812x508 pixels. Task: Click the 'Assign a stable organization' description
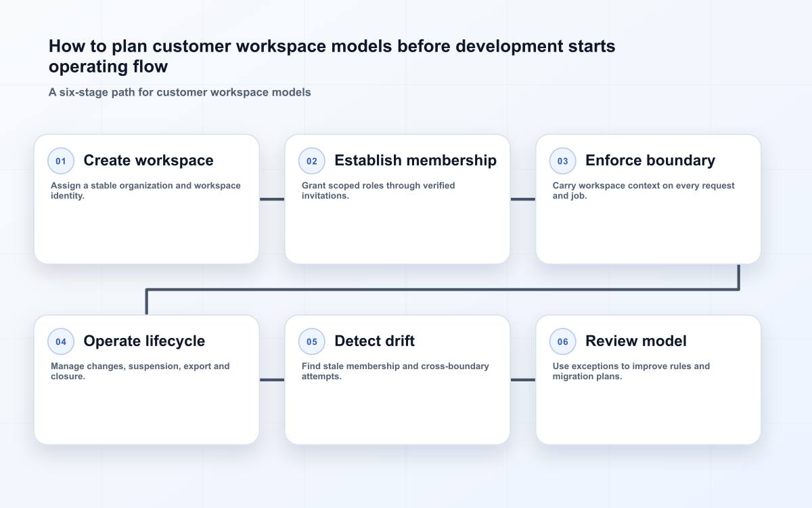(x=145, y=190)
